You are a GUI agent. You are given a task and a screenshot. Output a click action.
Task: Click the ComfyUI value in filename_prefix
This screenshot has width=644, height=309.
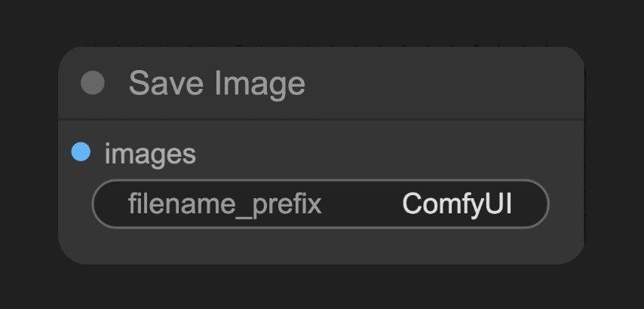pyautogui.click(x=457, y=204)
